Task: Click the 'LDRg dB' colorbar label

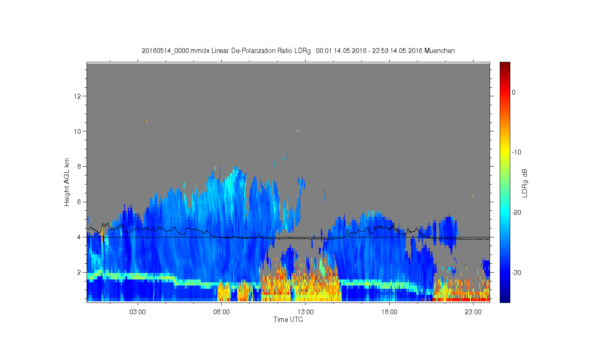Action: pyautogui.click(x=525, y=183)
